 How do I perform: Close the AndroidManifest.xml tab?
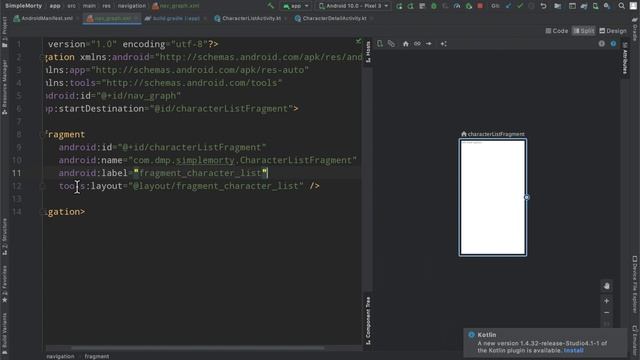click(77, 18)
